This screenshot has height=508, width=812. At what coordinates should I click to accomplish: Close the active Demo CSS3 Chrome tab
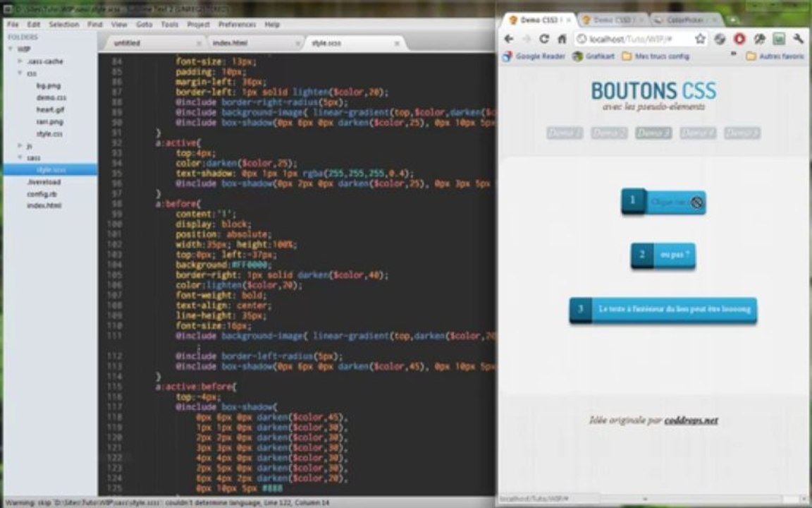pos(568,20)
